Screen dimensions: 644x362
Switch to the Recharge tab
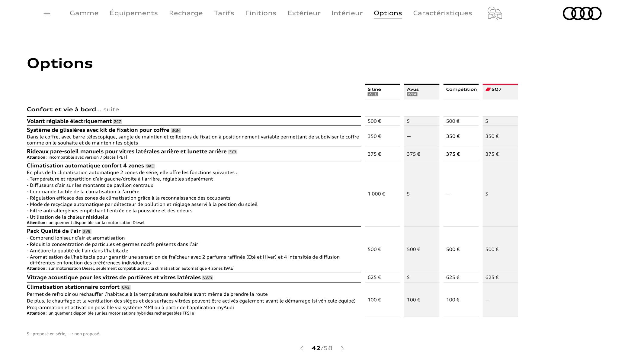pos(186,13)
